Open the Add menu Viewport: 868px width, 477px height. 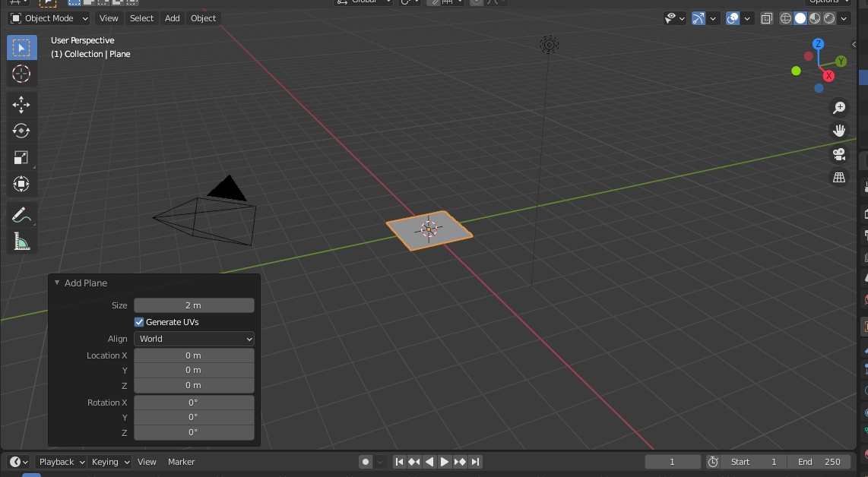(173, 18)
